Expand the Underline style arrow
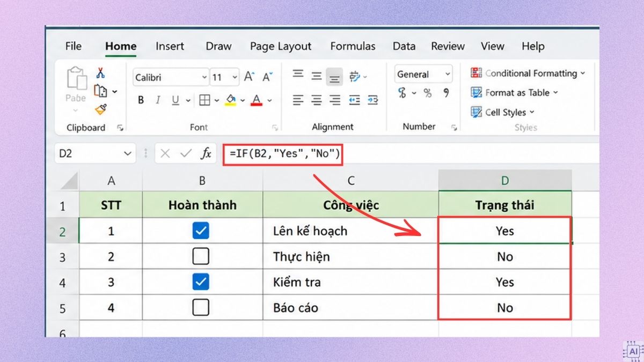The height and width of the screenshot is (362, 644). click(x=188, y=100)
